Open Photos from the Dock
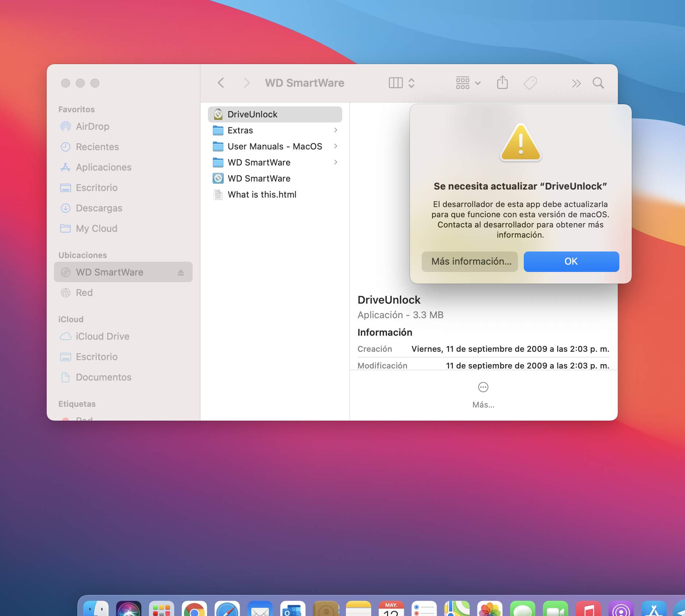Viewport: 685px width, 616px height. tap(490, 609)
